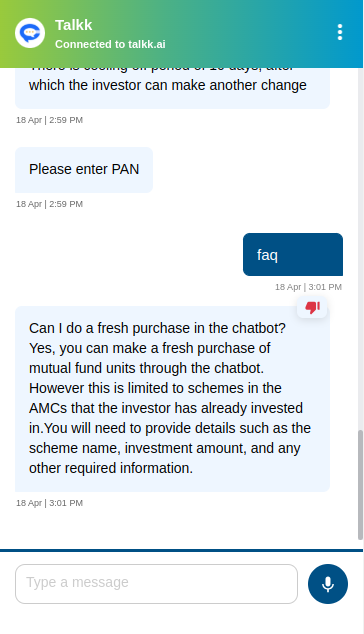Click scrollbar track above the thumb
364x634 pixels.
coord(360,249)
